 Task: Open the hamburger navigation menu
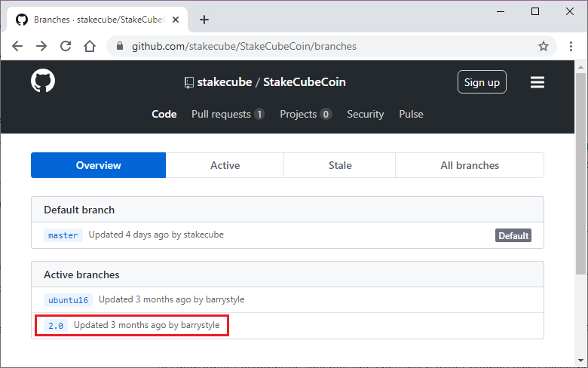point(537,82)
